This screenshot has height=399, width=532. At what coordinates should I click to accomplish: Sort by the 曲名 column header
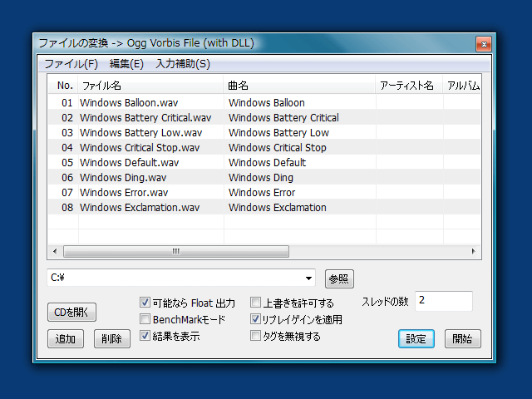[299, 85]
